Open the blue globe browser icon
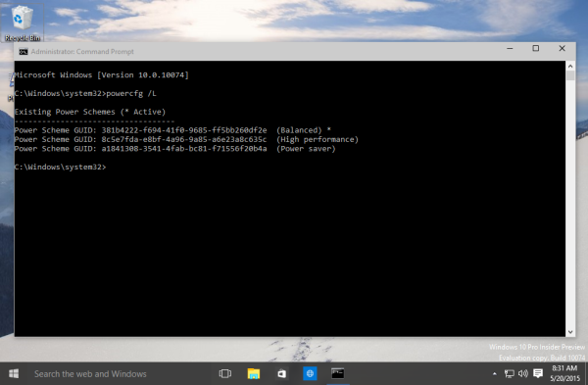Viewport: 588px width, 385px height. [x=310, y=373]
